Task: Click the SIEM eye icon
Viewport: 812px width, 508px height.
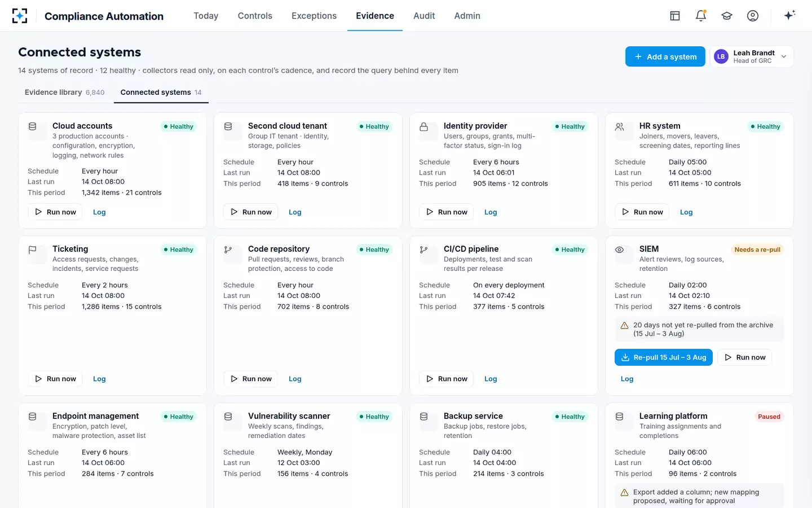Action: tap(620, 250)
